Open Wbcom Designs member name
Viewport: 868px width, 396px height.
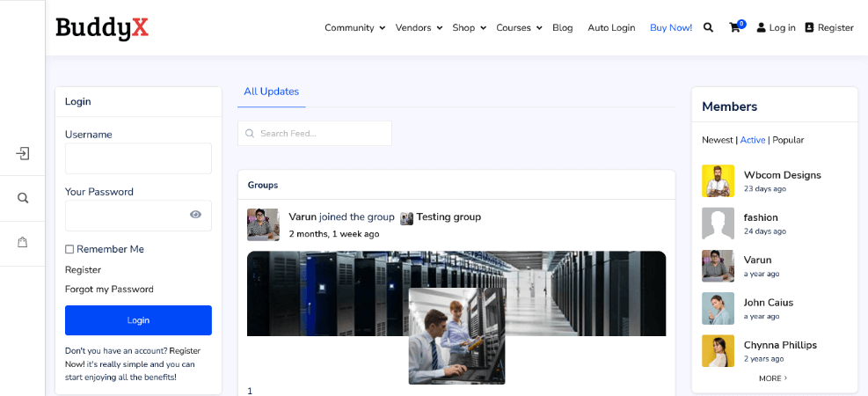782,175
